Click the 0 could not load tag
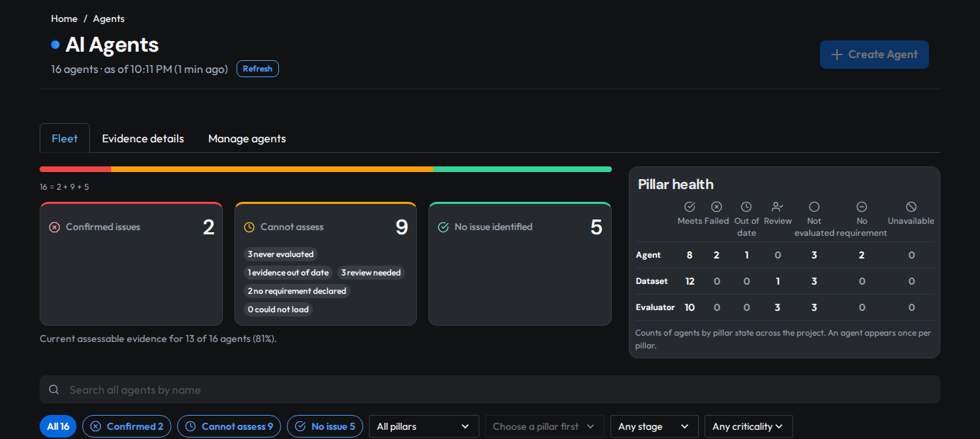This screenshot has height=439, width=980. click(278, 309)
